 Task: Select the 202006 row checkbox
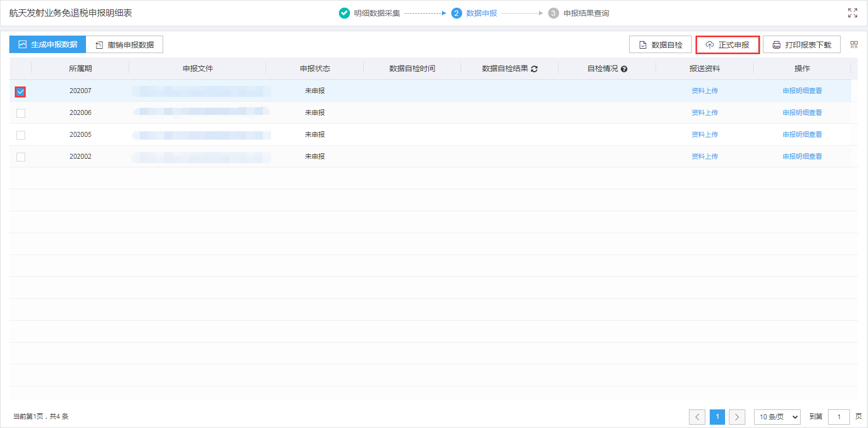[x=21, y=113]
